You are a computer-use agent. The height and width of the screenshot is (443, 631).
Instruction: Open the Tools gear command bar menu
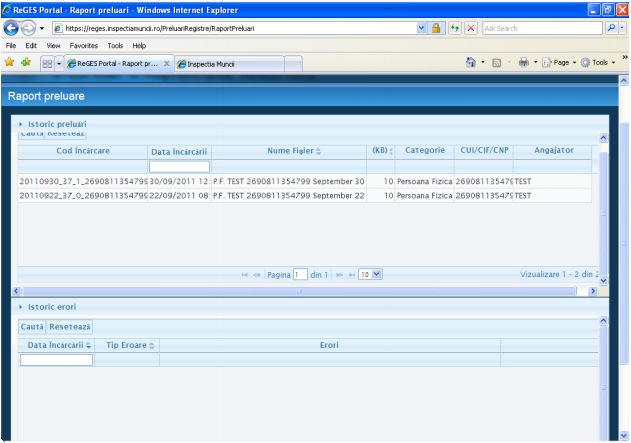pos(598,62)
